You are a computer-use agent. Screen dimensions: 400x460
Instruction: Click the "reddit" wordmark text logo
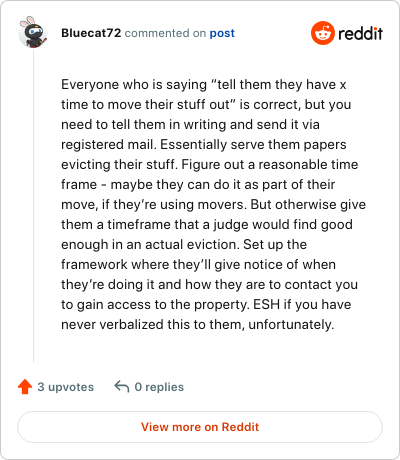tap(360, 33)
